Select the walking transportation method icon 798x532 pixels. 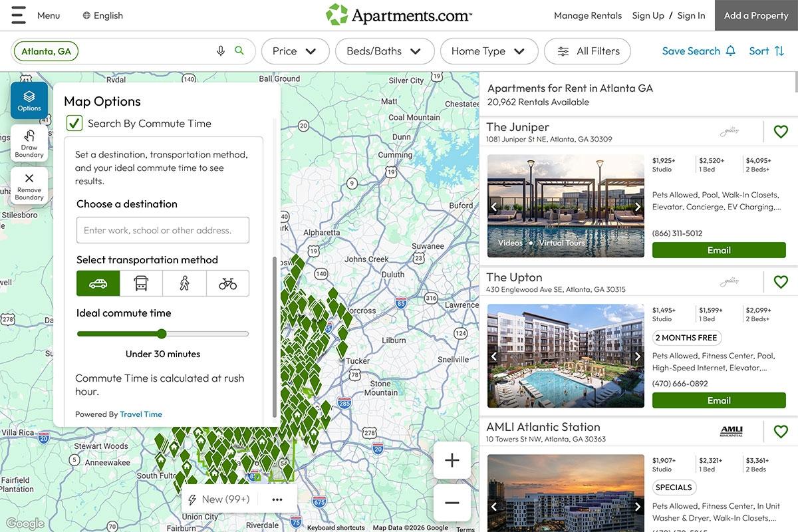click(x=184, y=283)
